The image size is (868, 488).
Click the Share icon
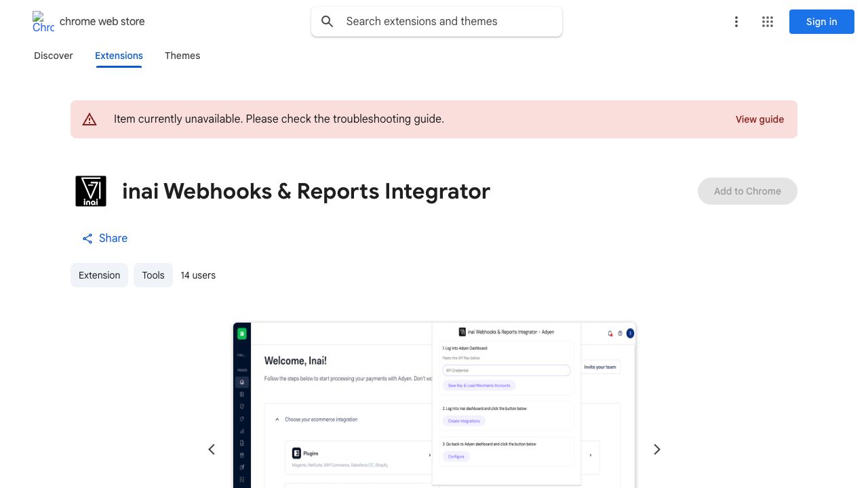pyautogui.click(x=87, y=239)
